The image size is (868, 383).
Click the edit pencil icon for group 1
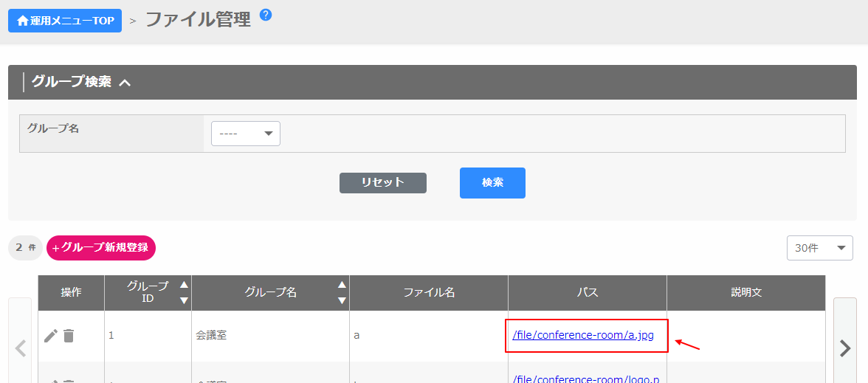(x=50, y=336)
